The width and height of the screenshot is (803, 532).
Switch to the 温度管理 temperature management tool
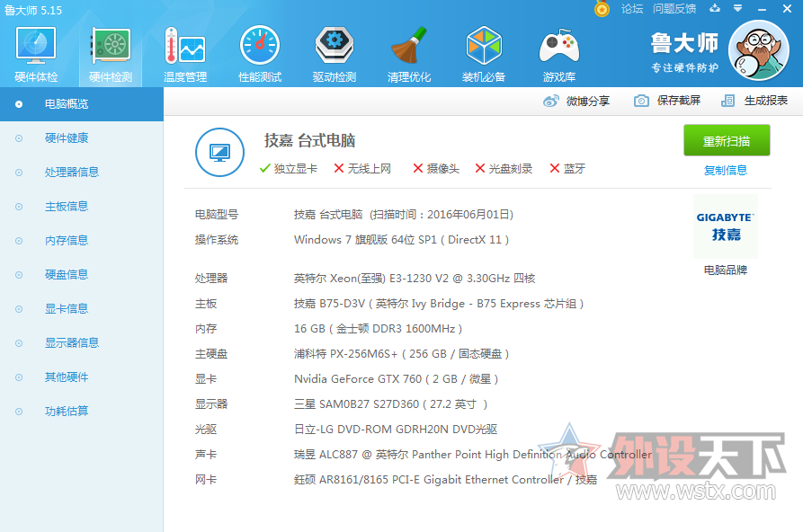(184, 49)
